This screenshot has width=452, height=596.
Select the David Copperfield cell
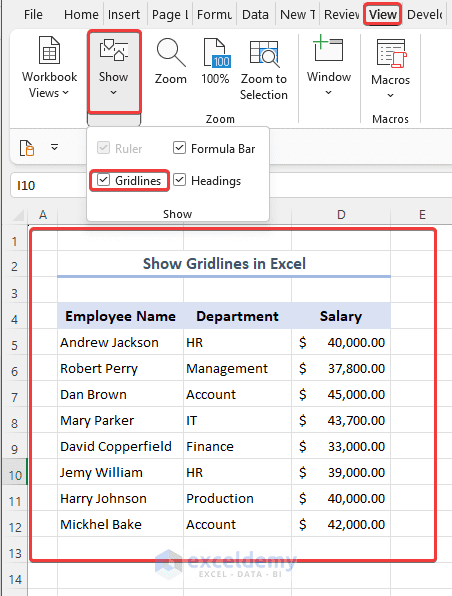[x=121, y=446]
